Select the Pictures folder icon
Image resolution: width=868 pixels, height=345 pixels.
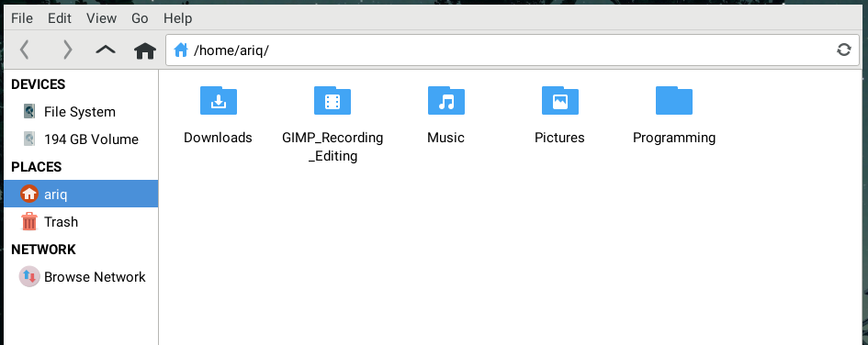click(x=560, y=100)
